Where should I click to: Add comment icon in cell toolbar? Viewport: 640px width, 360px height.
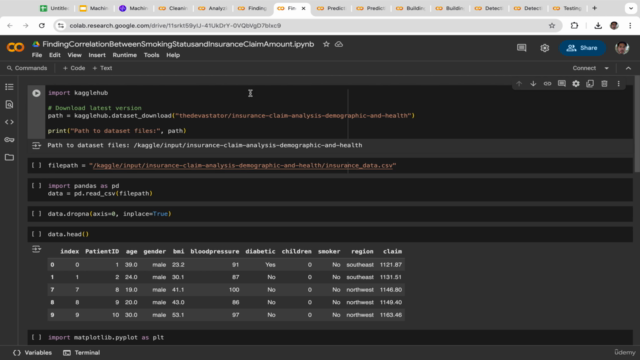[x=562, y=84]
